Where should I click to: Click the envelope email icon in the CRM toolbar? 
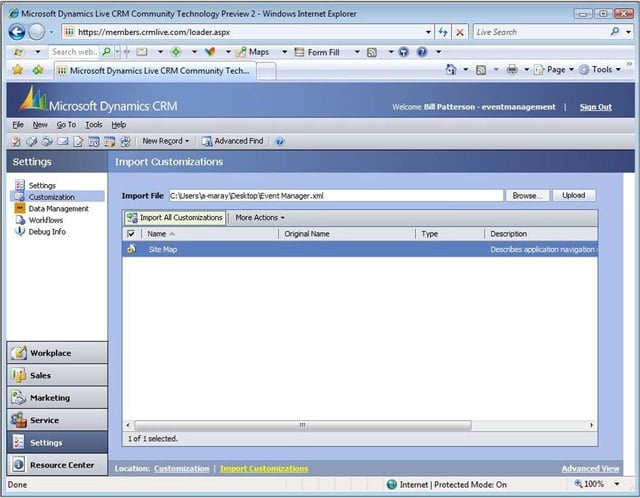pyautogui.click(x=62, y=141)
